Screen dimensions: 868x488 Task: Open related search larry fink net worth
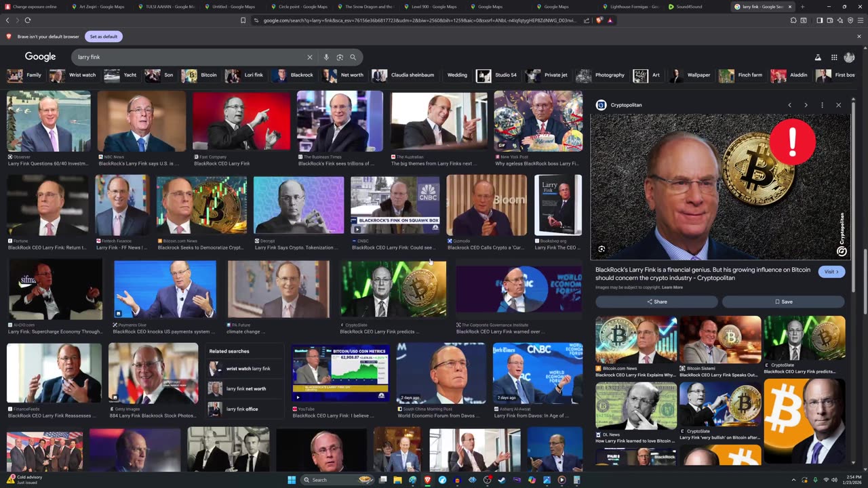[244, 389]
